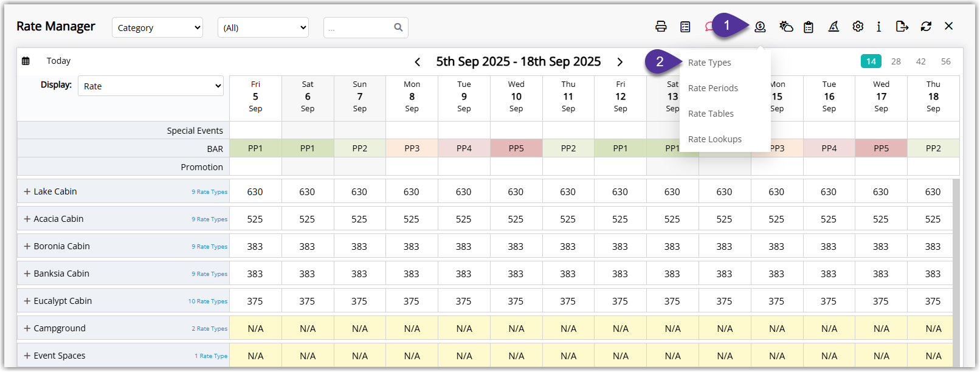Viewport: 980px width, 372px height.
Task: Open the Category dropdown
Action: point(157,27)
